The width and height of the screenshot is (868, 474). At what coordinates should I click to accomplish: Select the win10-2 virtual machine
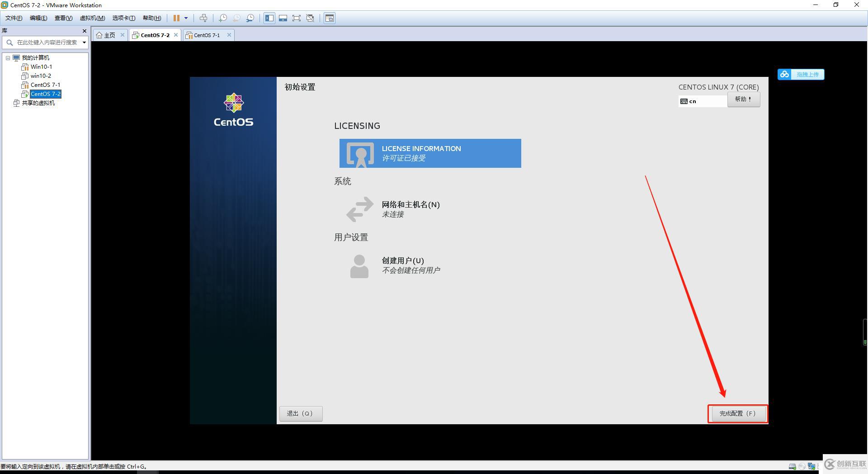pyautogui.click(x=41, y=76)
